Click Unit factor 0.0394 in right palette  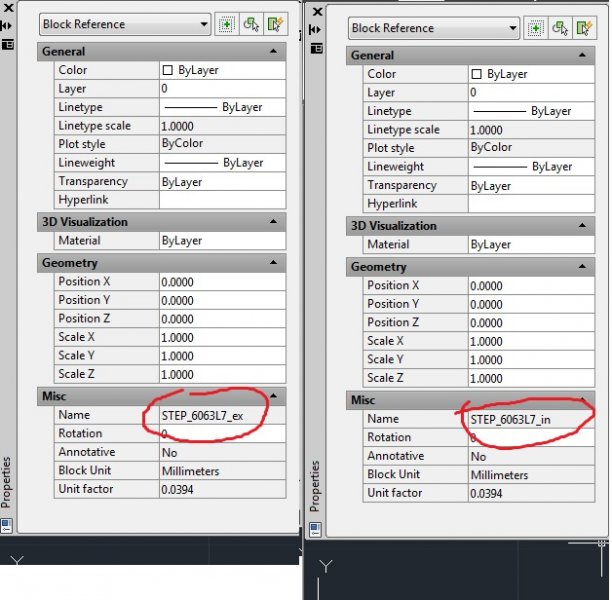532,493
